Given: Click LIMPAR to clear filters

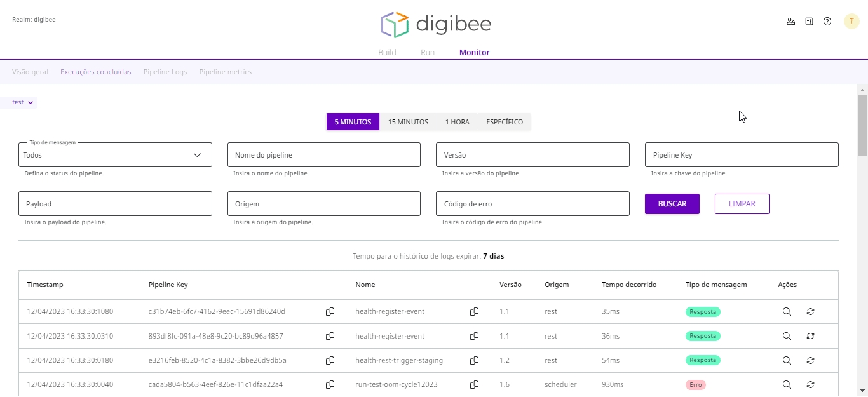Looking at the screenshot, I should point(742,204).
